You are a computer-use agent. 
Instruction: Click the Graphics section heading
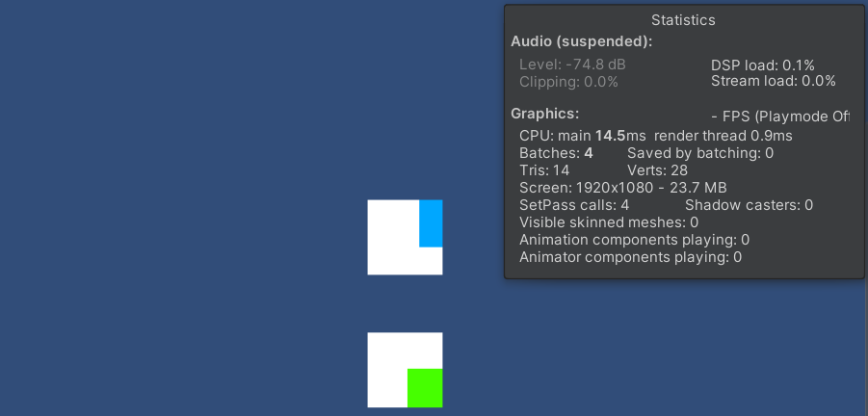click(544, 114)
